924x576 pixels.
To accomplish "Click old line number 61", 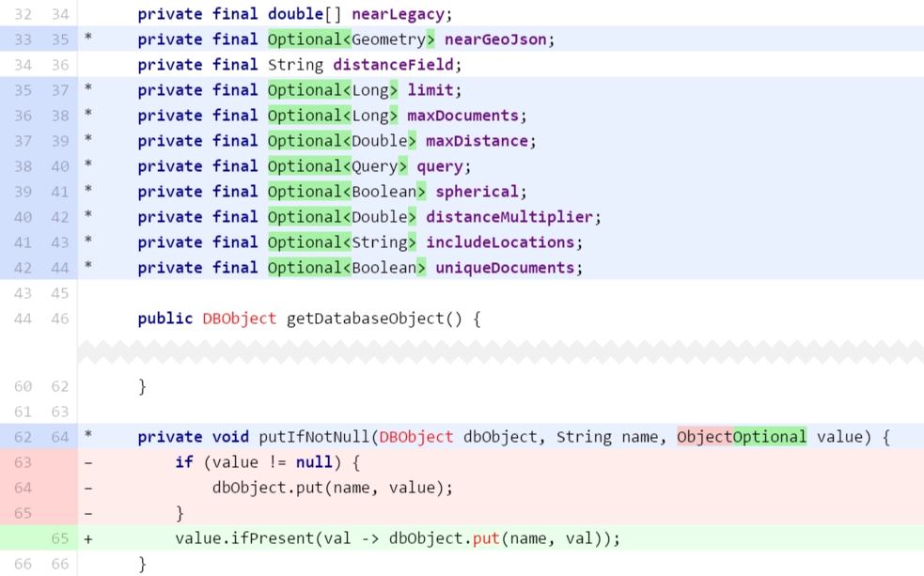I will (23, 412).
